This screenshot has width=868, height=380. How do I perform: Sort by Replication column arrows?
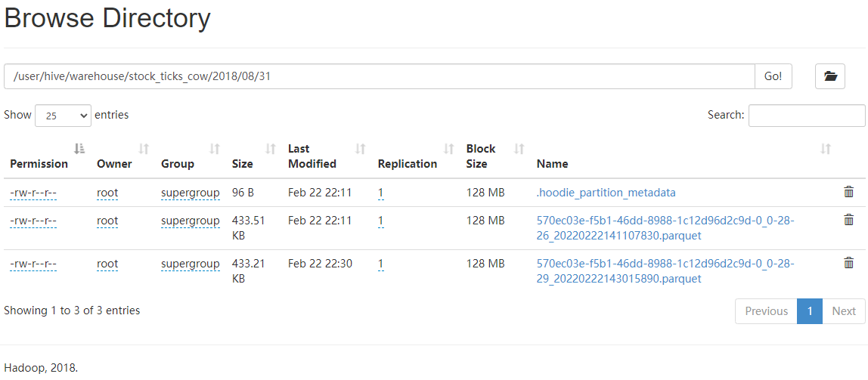coord(449,148)
